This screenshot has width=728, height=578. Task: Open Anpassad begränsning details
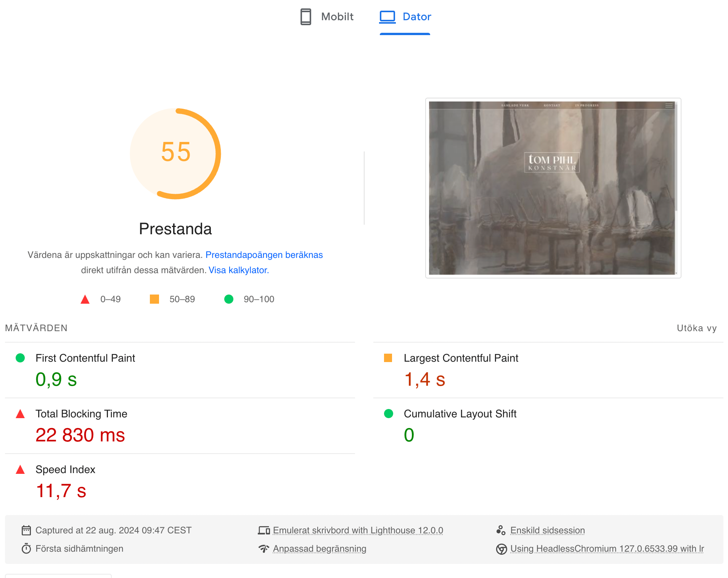319,549
